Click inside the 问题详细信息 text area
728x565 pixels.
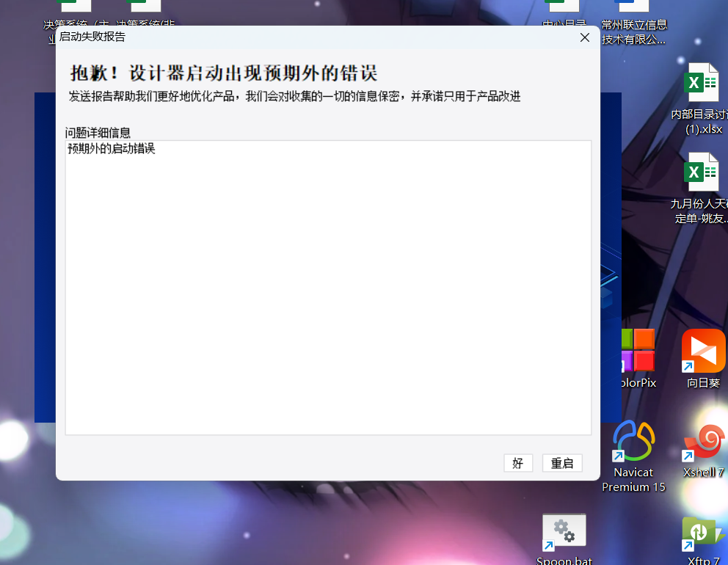(328, 288)
